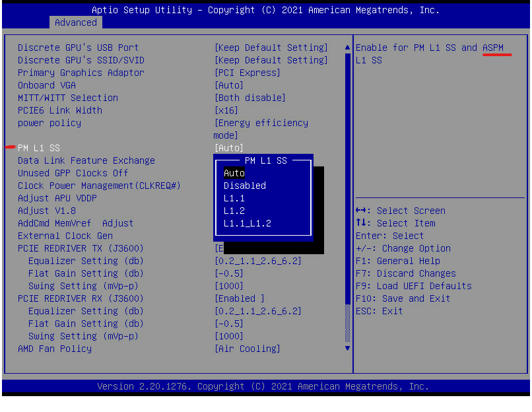Click scrollbar up arrow
Image resolution: width=532 pixels, height=412 pixels.
[347, 48]
